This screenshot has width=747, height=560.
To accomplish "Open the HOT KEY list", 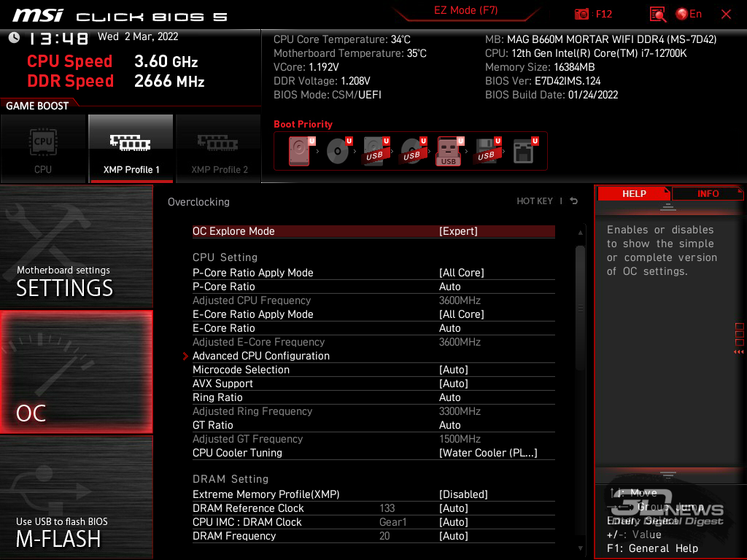I will pyautogui.click(x=535, y=201).
